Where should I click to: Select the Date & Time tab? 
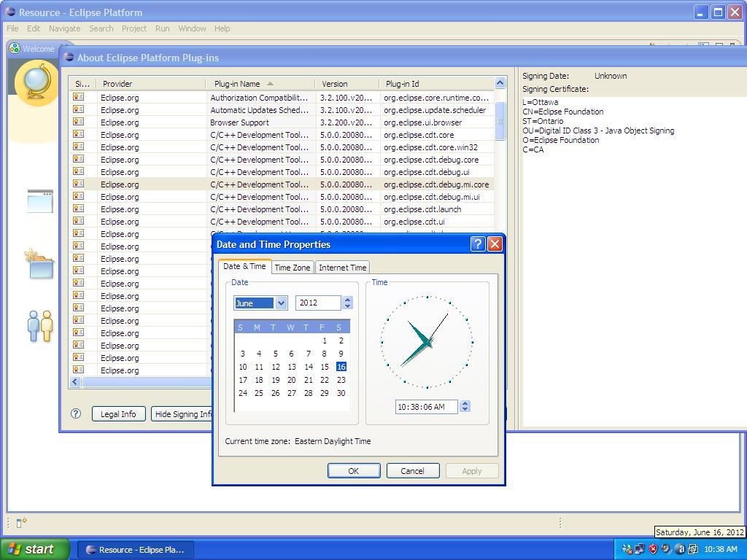(244, 267)
